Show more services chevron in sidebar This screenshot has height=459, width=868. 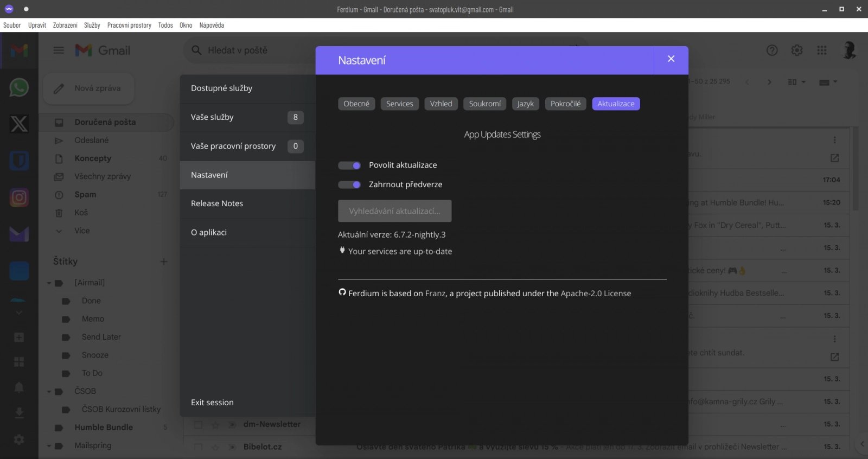point(19,313)
